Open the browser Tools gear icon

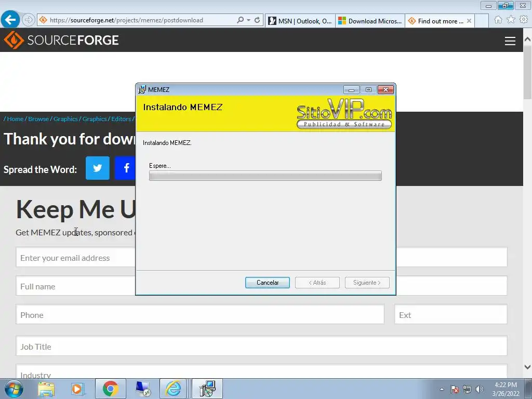(x=524, y=20)
